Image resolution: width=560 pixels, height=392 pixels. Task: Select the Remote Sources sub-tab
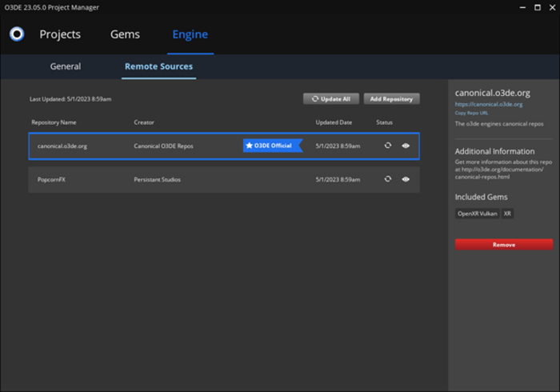click(158, 66)
